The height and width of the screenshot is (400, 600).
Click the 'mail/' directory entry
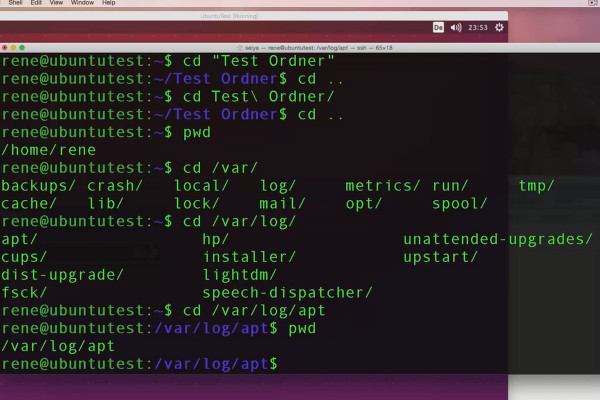pos(282,204)
